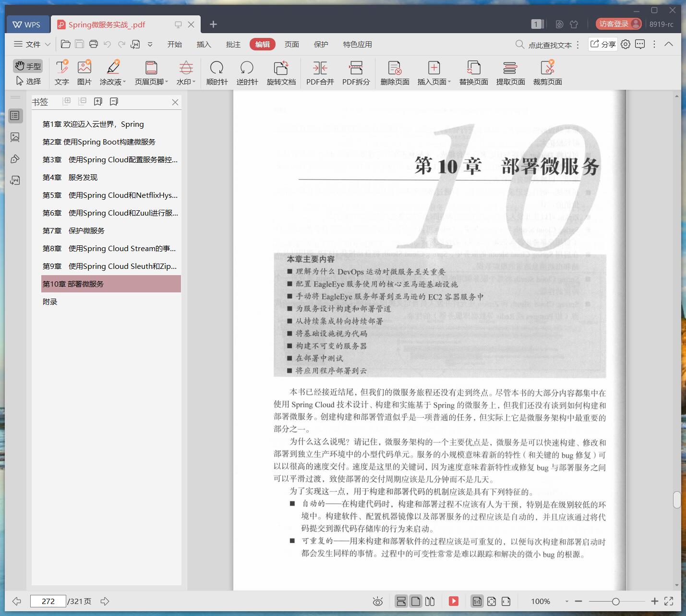The height and width of the screenshot is (616, 686).
Task: Collapse the ribbon with the up chevron
Action: coord(669,44)
